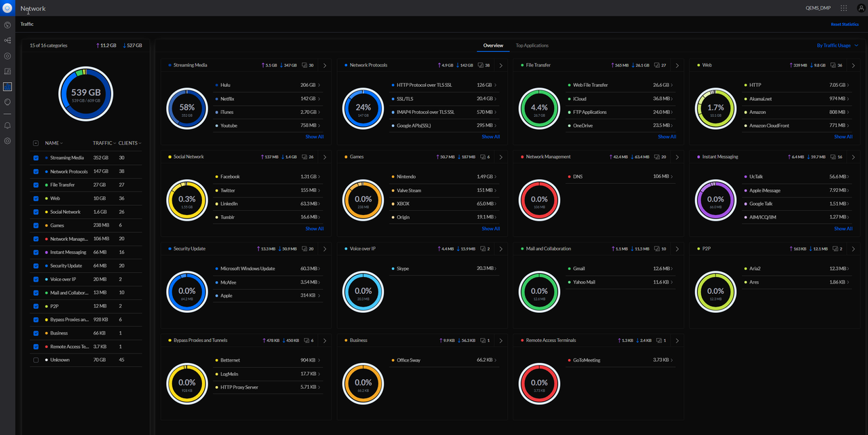Click the Network Protocols card download arrow
Screen dimensions: 868x435
(x=458, y=66)
